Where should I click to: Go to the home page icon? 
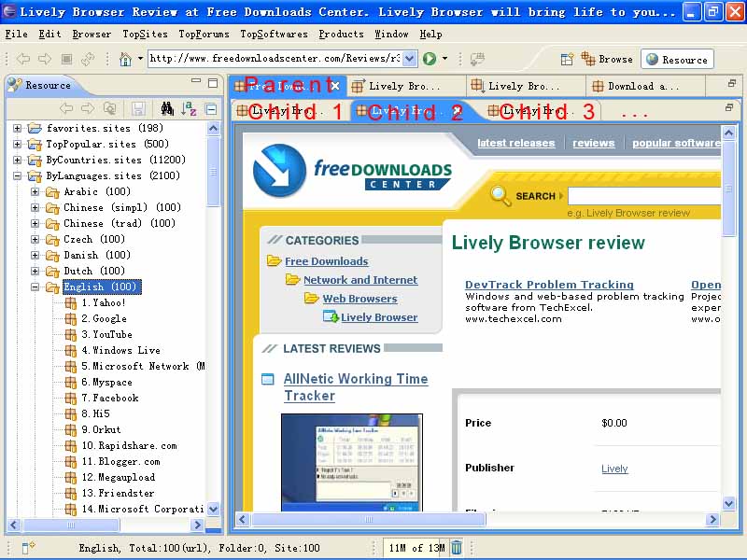tap(125, 59)
